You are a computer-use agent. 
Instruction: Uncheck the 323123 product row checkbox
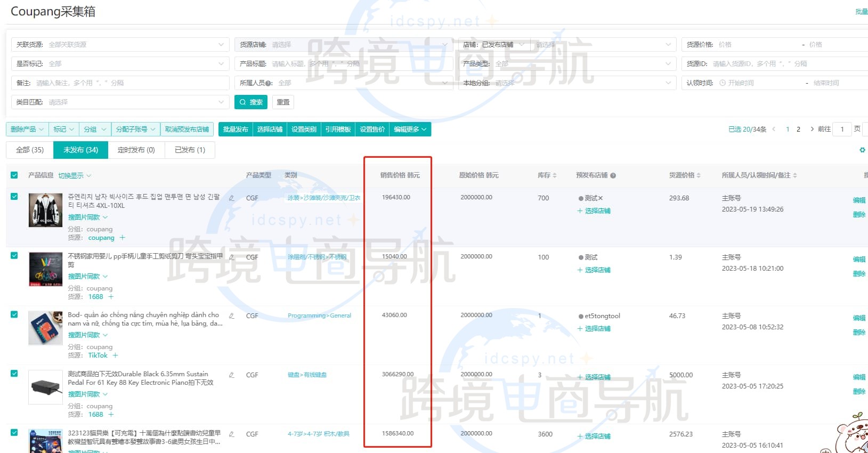14,433
